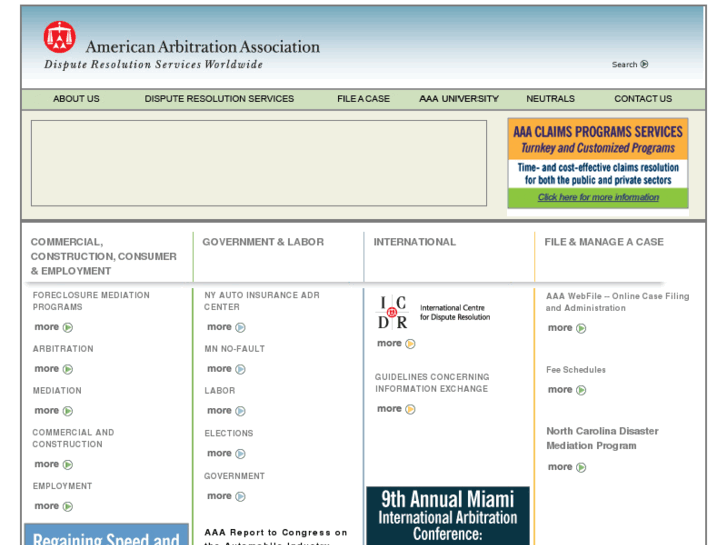Click the arrow icon under Fee Schedules
The width and height of the screenshot is (727, 545).
[x=581, y=390]
